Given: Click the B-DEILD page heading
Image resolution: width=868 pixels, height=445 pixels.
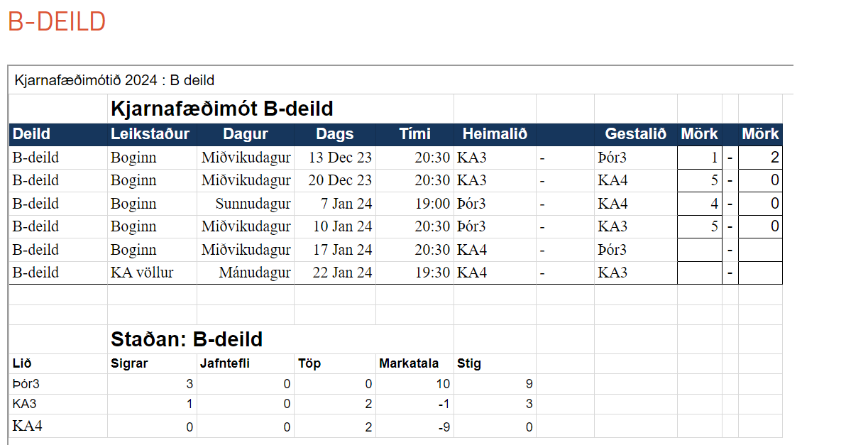Looking at the screenshot, I should [x=57, y=22].
